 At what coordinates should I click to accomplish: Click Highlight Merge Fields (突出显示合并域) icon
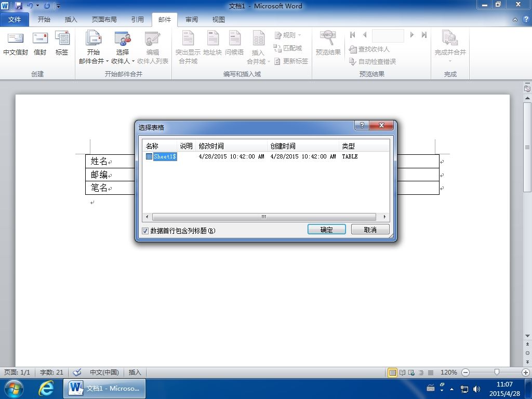(188, 47)
